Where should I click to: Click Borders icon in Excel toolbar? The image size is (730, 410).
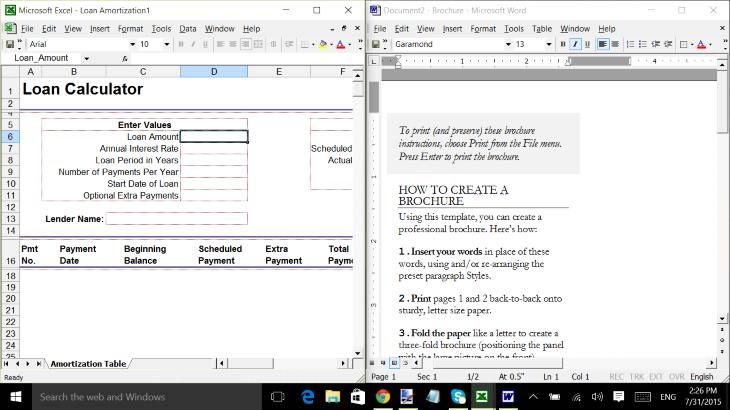coord(304,44)
